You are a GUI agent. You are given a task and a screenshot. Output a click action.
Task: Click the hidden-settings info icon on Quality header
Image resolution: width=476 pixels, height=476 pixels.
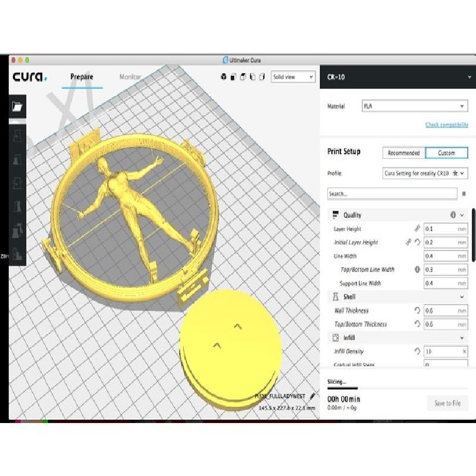(x=453, y=215)
